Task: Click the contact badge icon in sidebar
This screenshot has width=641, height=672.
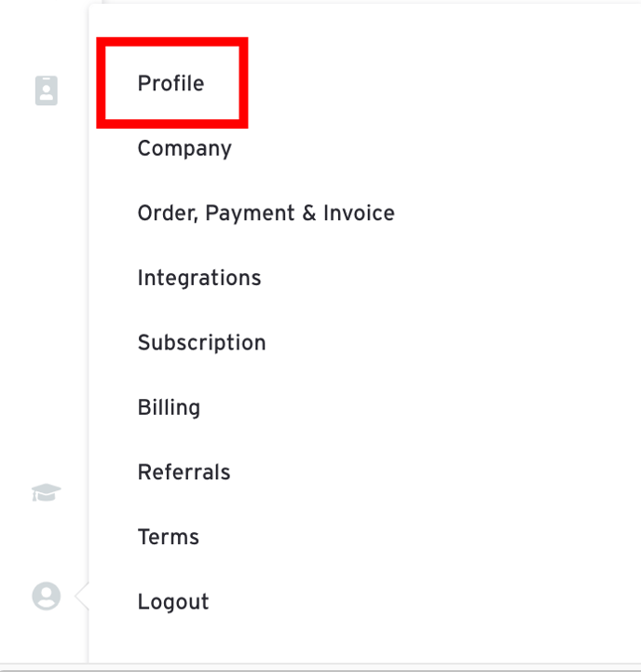Action: [47, 90]
